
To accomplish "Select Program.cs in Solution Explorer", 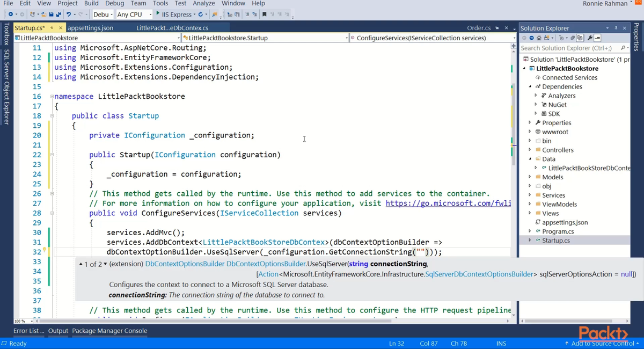I will (x=558, y=231).
